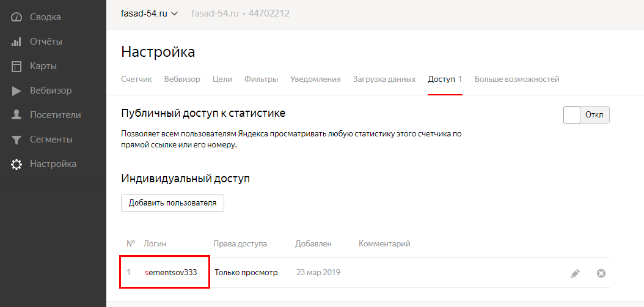Image resolution: width=644 pixels, height=307 pixels.
Task: Open the Загрузка данных tab
Action: [384, 80]
